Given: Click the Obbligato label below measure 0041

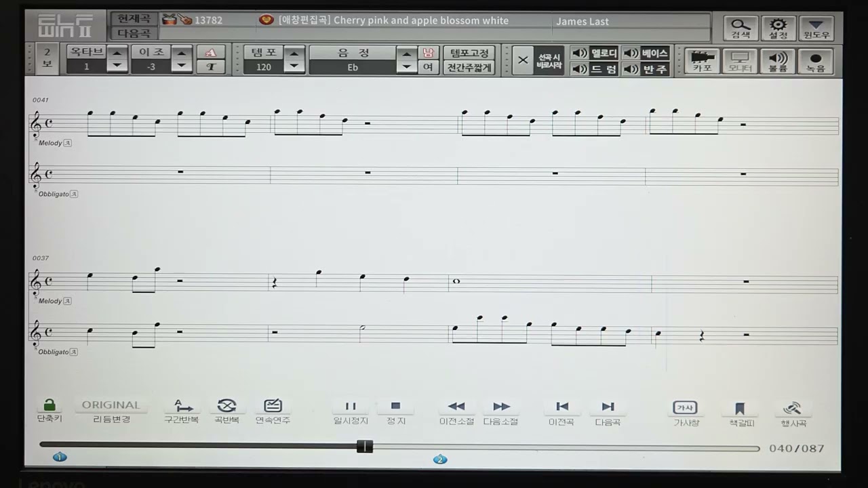Looking at the screenshot, I should tap(54, 194).
